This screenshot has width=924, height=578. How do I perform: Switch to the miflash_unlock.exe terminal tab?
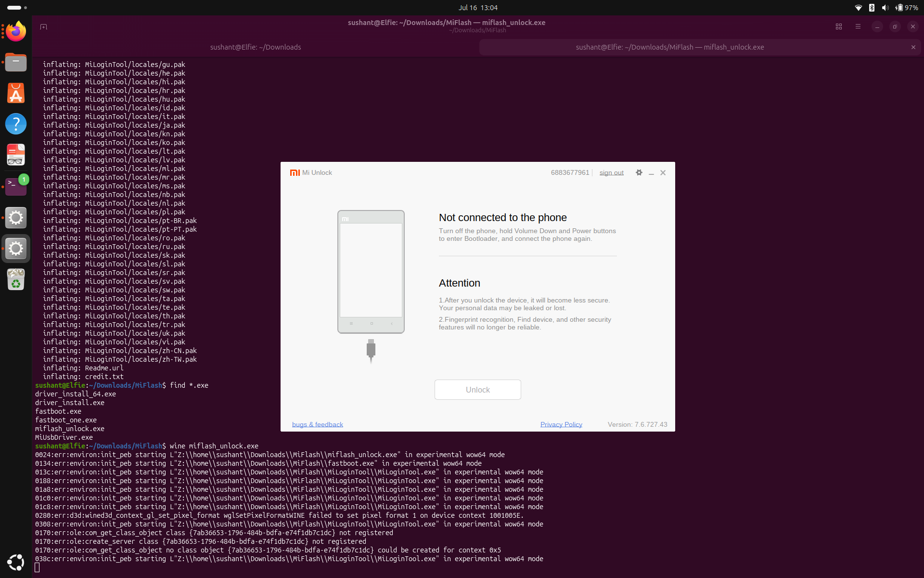[670, 47]
